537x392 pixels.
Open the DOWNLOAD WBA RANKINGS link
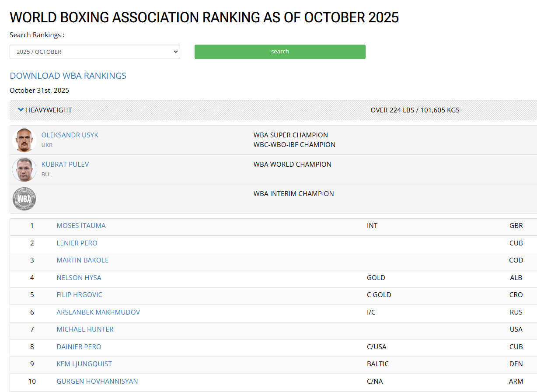click(x=68, y=76)
